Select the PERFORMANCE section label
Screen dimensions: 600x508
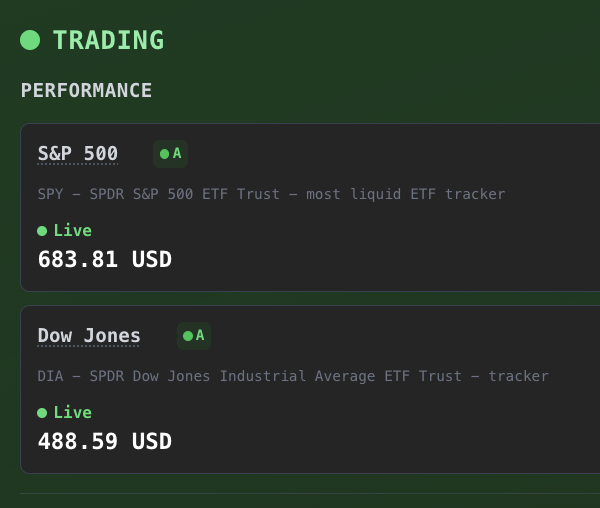pos(86,90)
